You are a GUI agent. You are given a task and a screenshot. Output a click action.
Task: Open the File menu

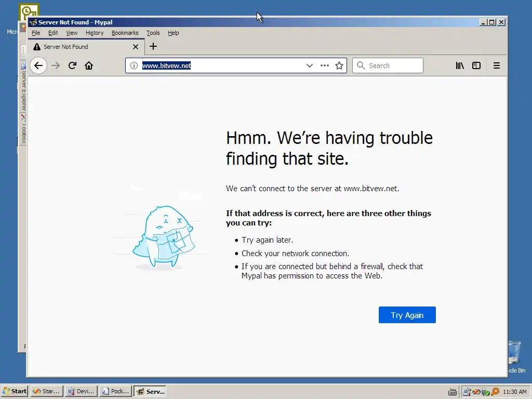coord(36,33)
